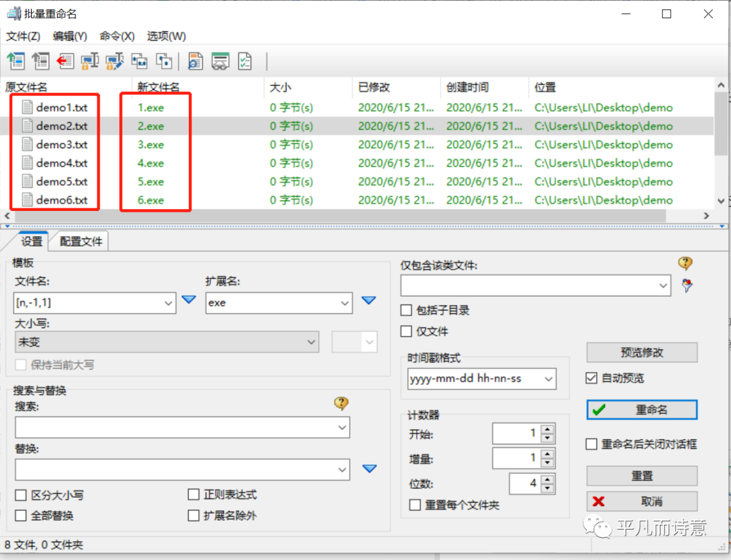The height and width of the screenshot is (560, 731).
Task: Open the 搜索 history dropdown
Action: 342,427
